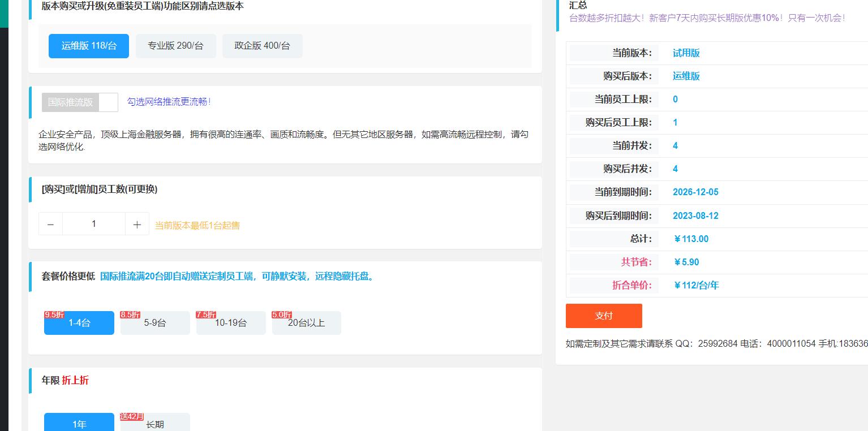Screen dimensions: 868x431
Task: Choose the 5-9台 package tier
Action: click(x=155, y=323)
